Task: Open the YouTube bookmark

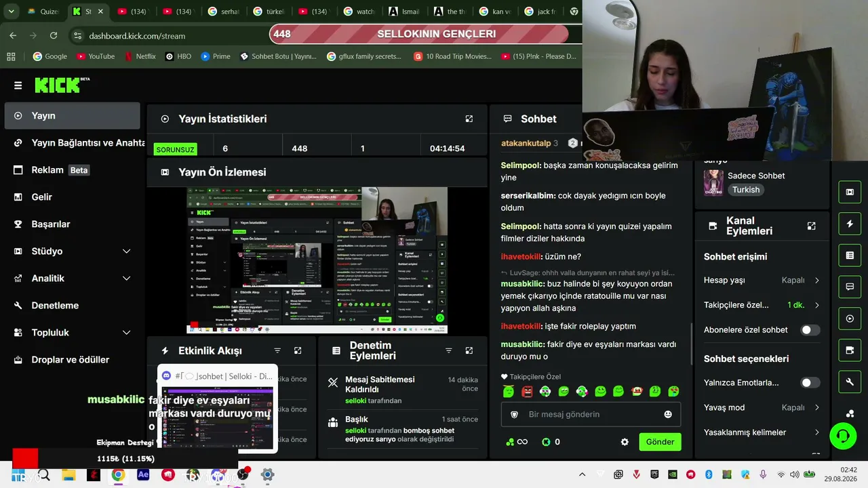Action: (x=96, y=56)
